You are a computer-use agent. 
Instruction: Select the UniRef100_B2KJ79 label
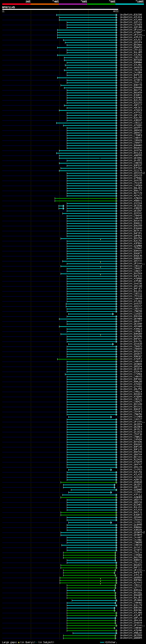(x=131, y=605)
